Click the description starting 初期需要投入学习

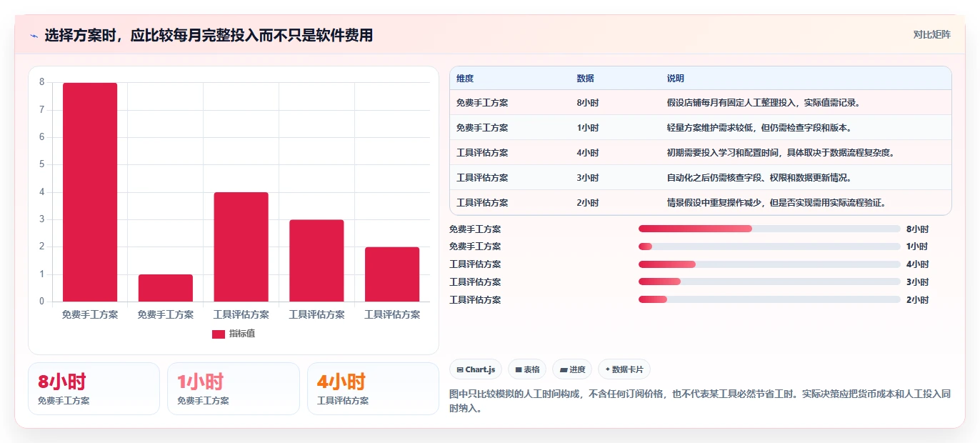pyautogui.click(x=781, y=153)
